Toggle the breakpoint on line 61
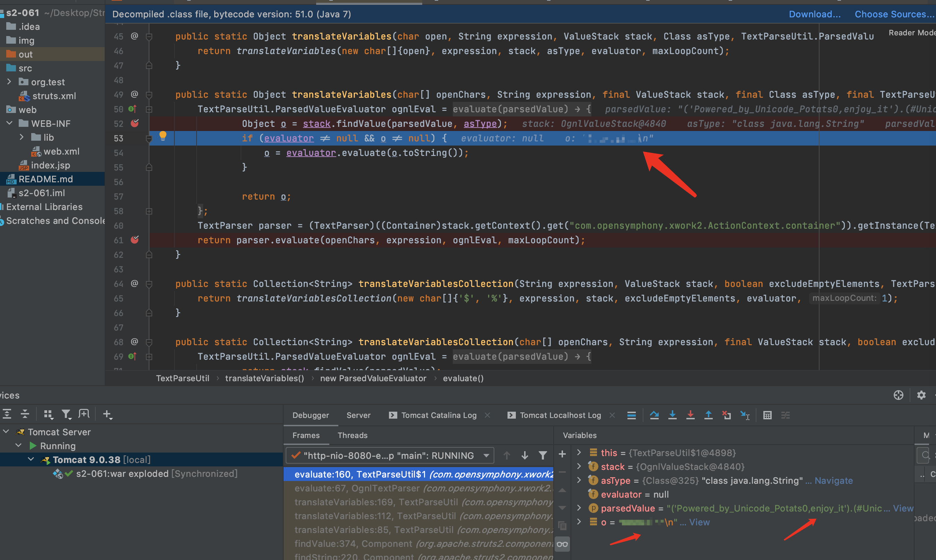 tap(135, 239)
